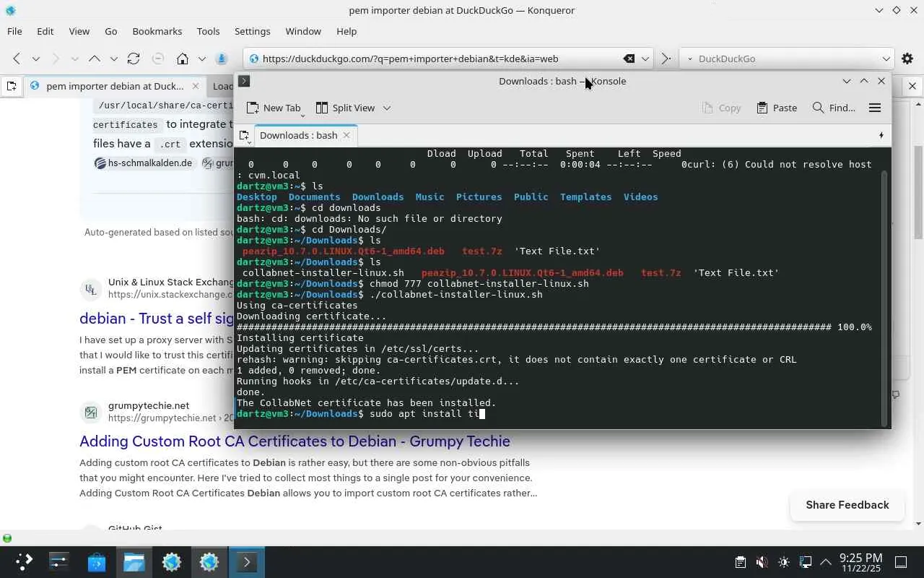Open the Help menu in Konqueror

tap(346, 31)
